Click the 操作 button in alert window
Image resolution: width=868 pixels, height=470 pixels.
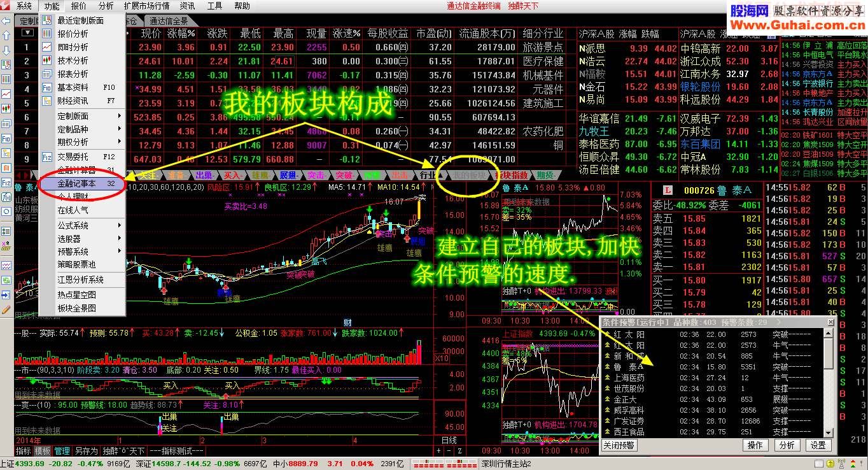tap(755, 445)
